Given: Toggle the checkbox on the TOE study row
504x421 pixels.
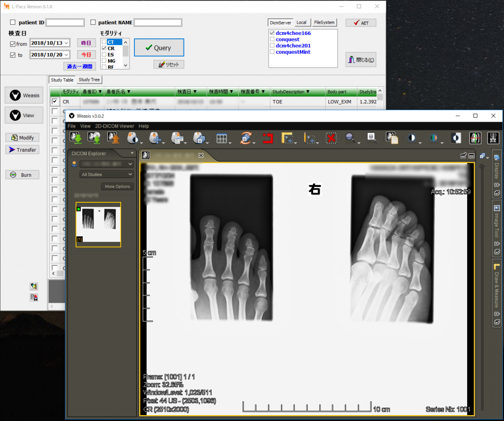Looking at the screenshot, I should (x=55, y=101).
